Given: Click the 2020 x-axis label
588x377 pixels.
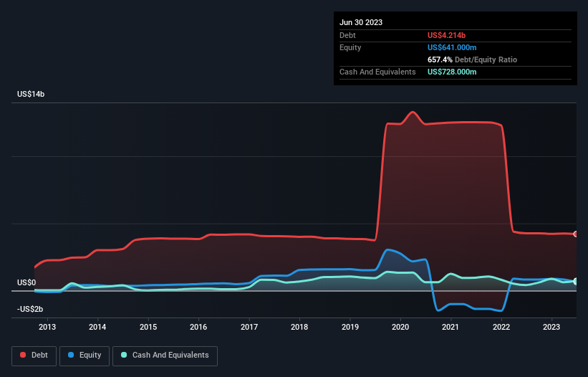Looking at the screenshot, I should 400,327.
